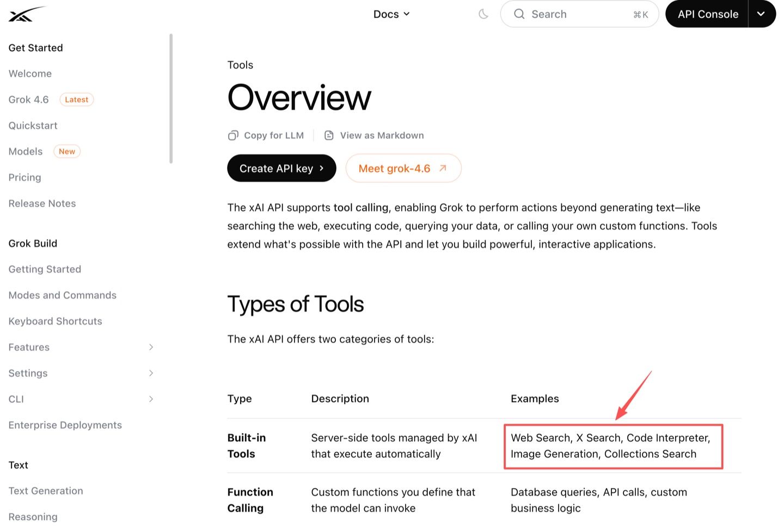Click the ⌘K shortcut hint
784x532 pixels.
pyautogui.click(x=641, y=15)
